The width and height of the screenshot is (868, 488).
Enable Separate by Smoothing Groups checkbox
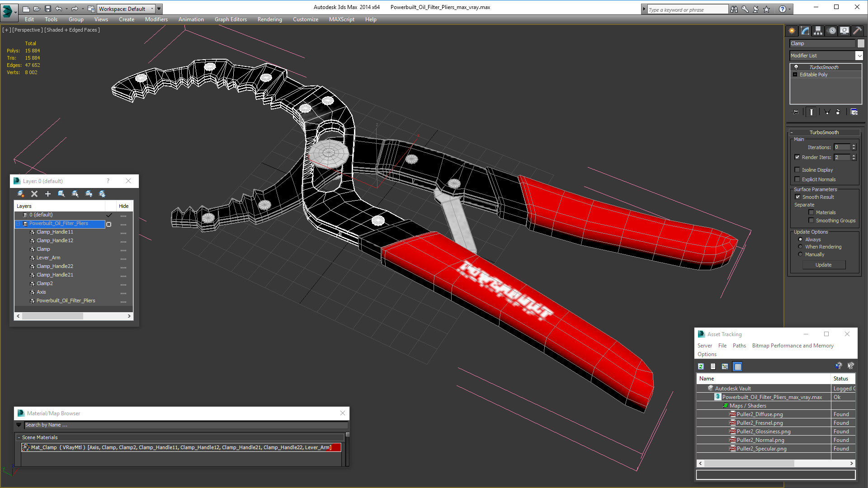pos(811,221)
